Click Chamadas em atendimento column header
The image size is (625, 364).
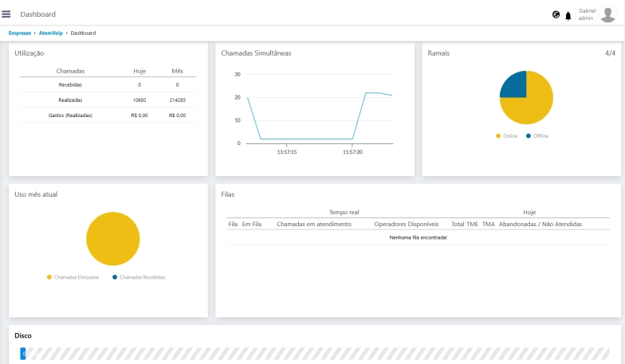tap(314, 224)
